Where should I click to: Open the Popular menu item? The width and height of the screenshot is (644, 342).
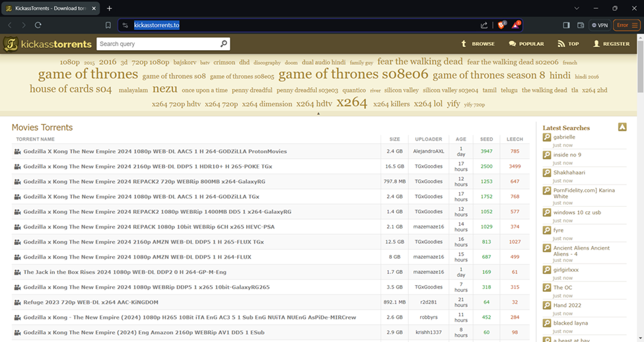(526, 44)
